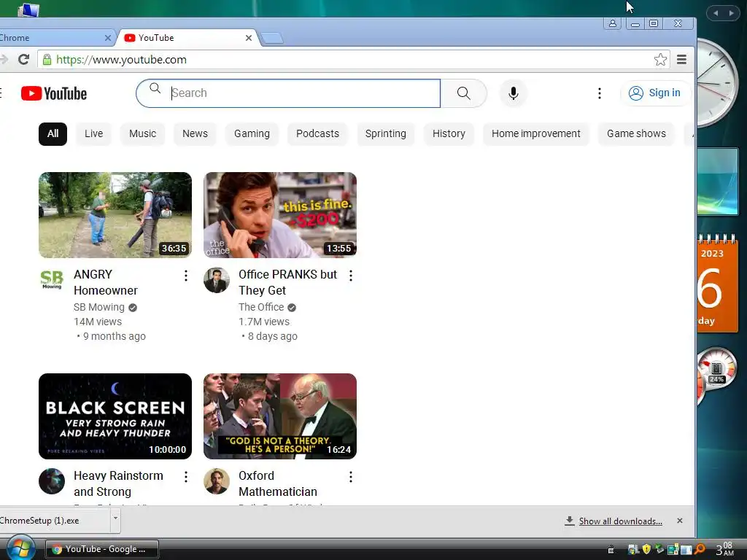The image size is (747, 560).
Task: Click the taskbar clock
Action: [725, 549]
